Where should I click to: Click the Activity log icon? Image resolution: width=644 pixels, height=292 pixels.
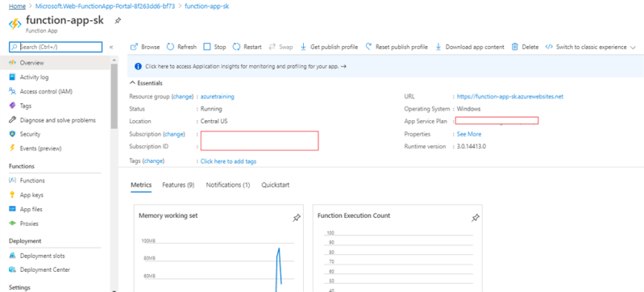coord(12,77)
